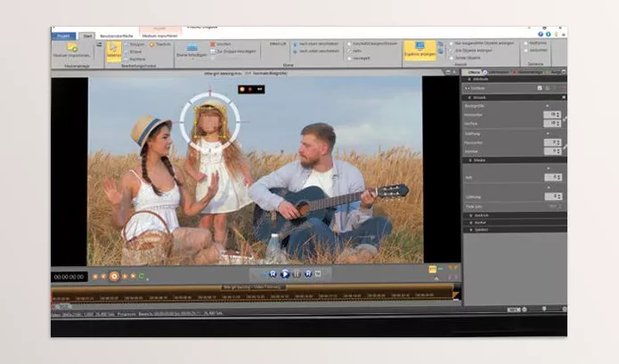
Task: Toggle the Invertiert checkbox
Action: (x=349, y=59)
